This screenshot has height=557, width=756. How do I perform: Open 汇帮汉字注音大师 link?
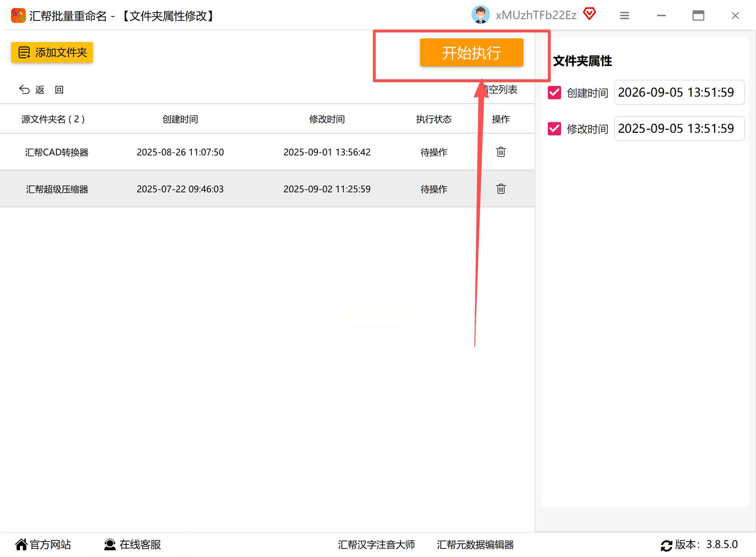click(376, 544)
